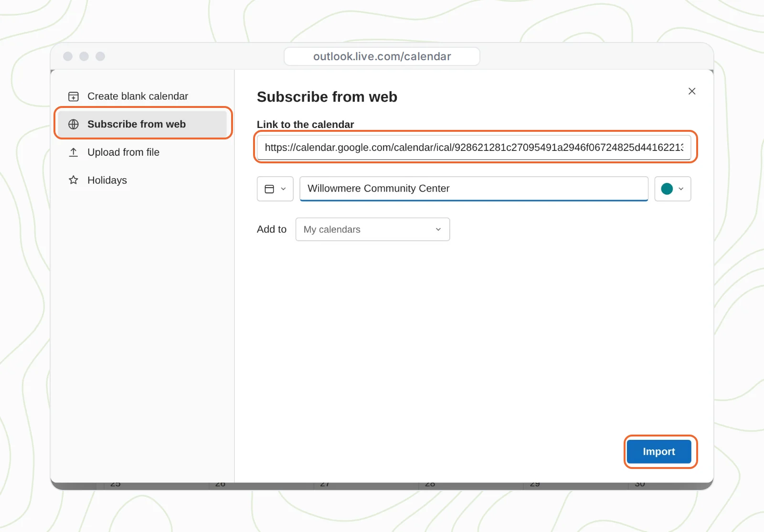Click the calendar link URL field
Viewport: 764px width, 532px height.
tap(474, 147)
